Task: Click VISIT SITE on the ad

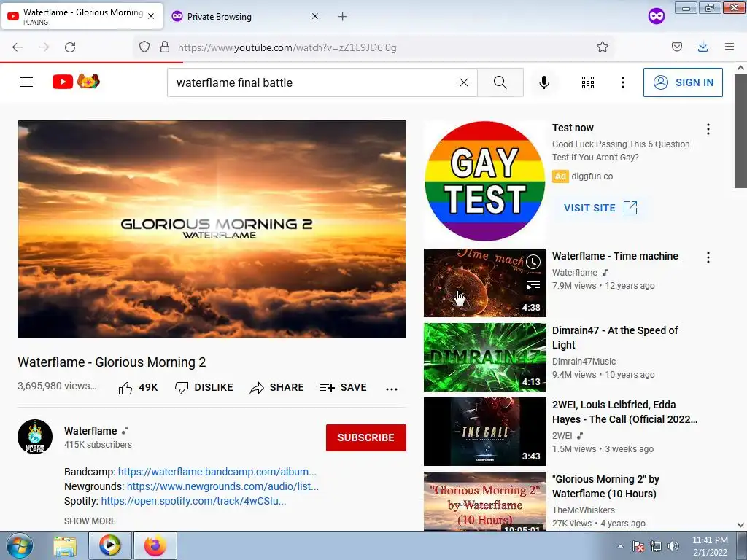Action: tap(600, 208)
